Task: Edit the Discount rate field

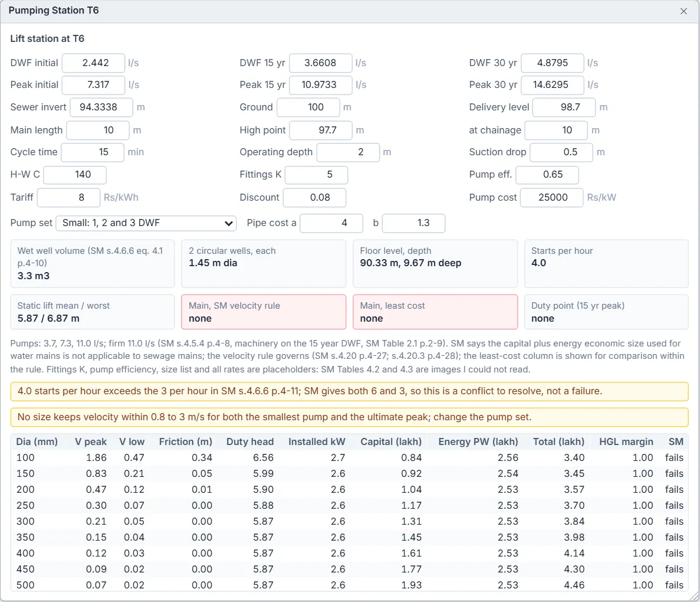Action: 315,198
